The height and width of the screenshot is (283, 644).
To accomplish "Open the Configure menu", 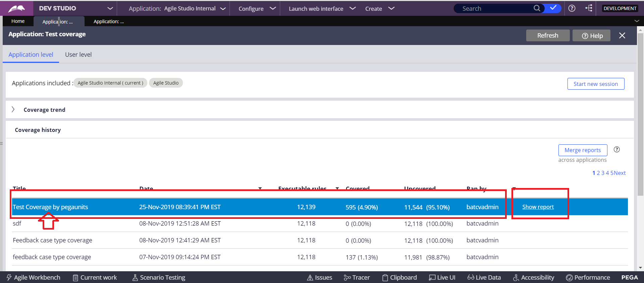I will (x=257, y=8).
